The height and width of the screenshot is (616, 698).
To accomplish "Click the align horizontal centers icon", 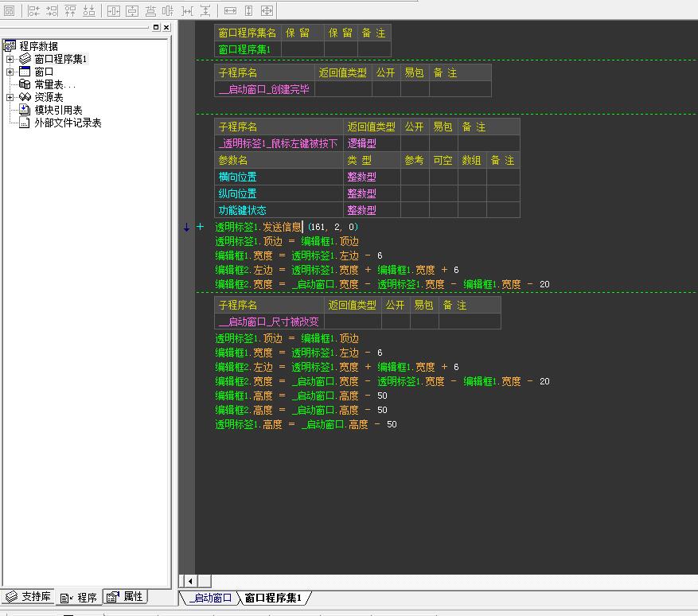I will pos(168,10).
